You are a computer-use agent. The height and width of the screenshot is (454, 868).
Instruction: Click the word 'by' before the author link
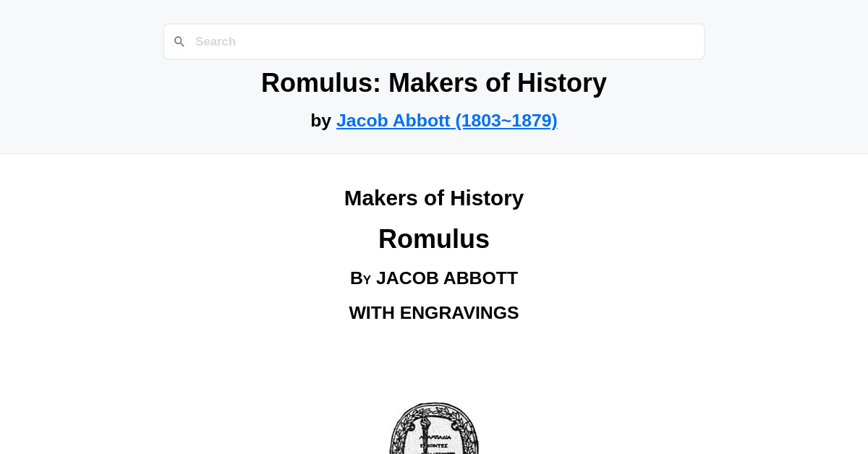[x=321, y=120]
